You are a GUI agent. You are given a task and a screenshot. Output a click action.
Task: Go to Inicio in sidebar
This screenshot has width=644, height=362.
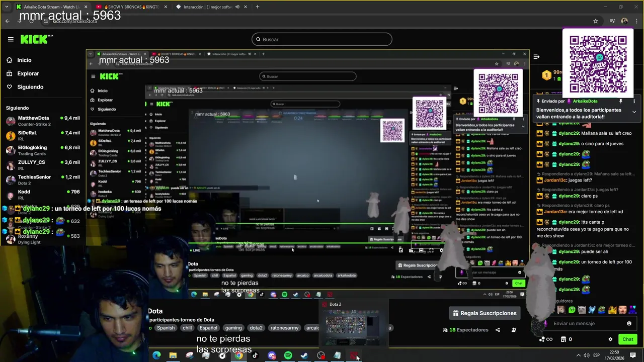tap(24, 60)
